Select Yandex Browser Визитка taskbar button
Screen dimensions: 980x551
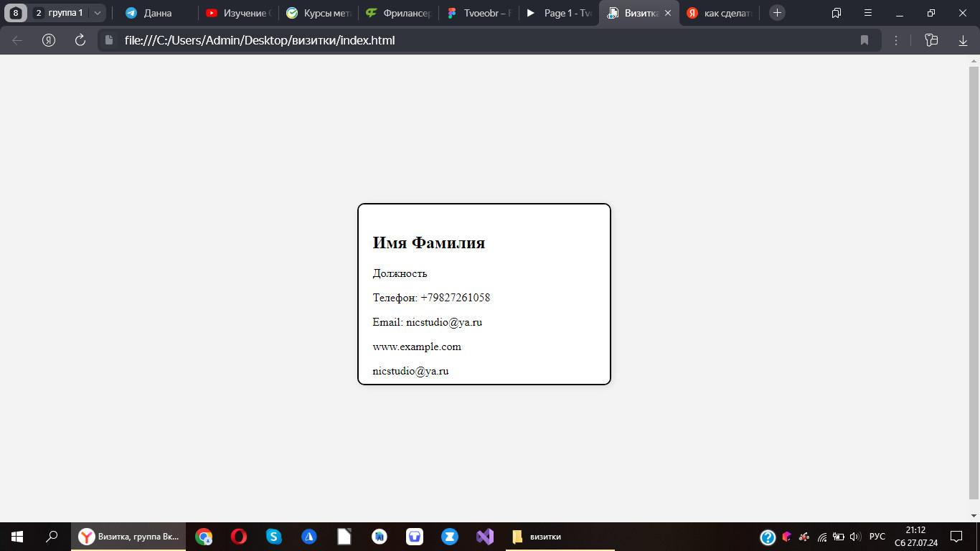[x=128, y=537]
